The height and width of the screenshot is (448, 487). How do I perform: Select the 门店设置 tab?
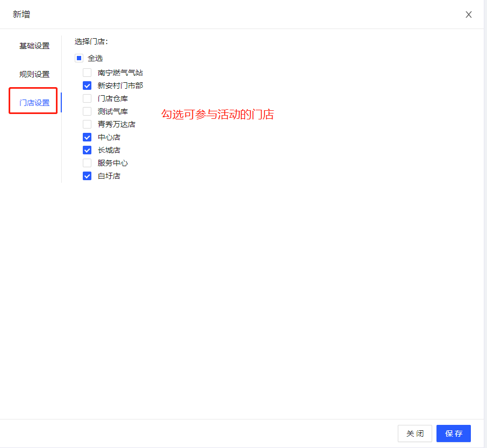[34, 103]
